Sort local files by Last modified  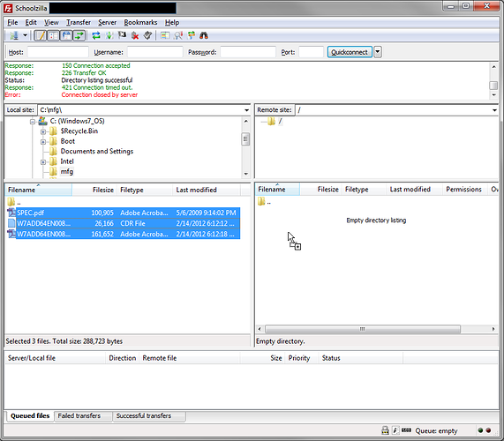pyautogui.click(x=207, y=190)
